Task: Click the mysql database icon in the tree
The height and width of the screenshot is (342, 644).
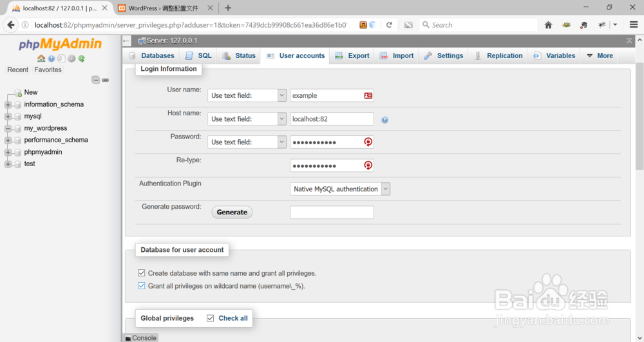Action: click(17, 117)
